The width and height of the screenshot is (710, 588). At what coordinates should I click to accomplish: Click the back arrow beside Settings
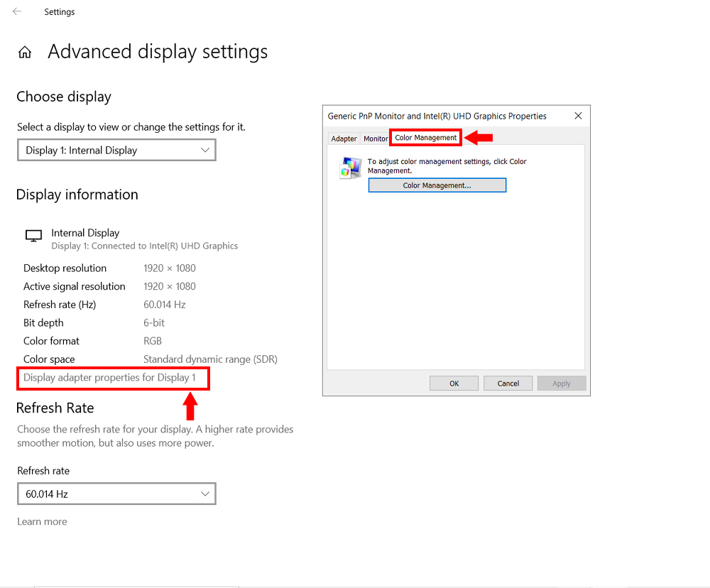(x=17, y=11)
